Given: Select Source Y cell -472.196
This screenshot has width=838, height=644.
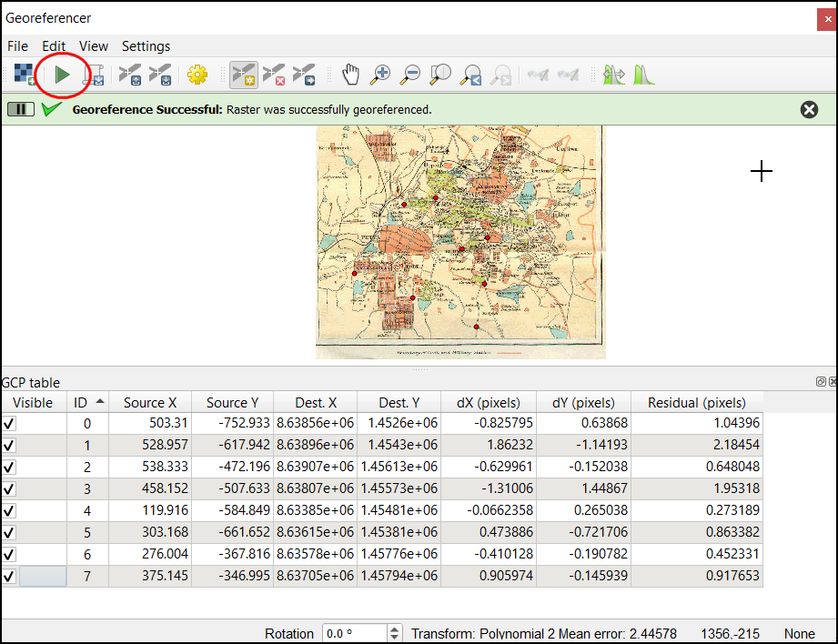Looking at the screenshot, I should pos(233,468).
